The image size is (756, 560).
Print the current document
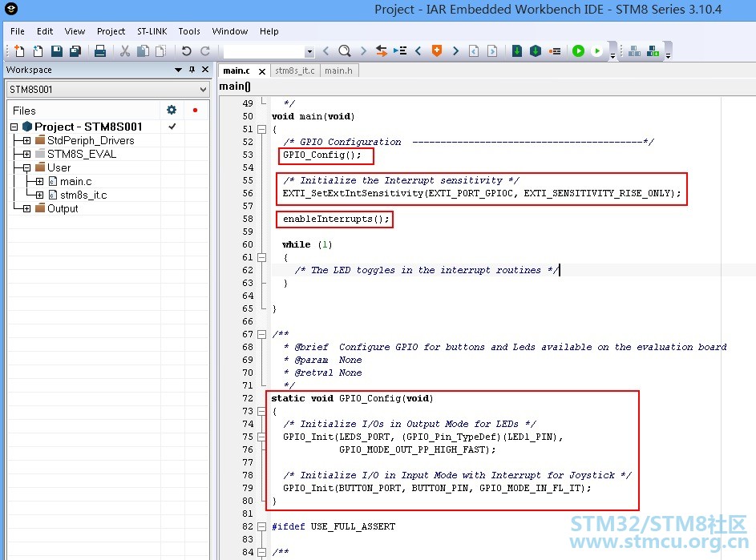point(99,50)
